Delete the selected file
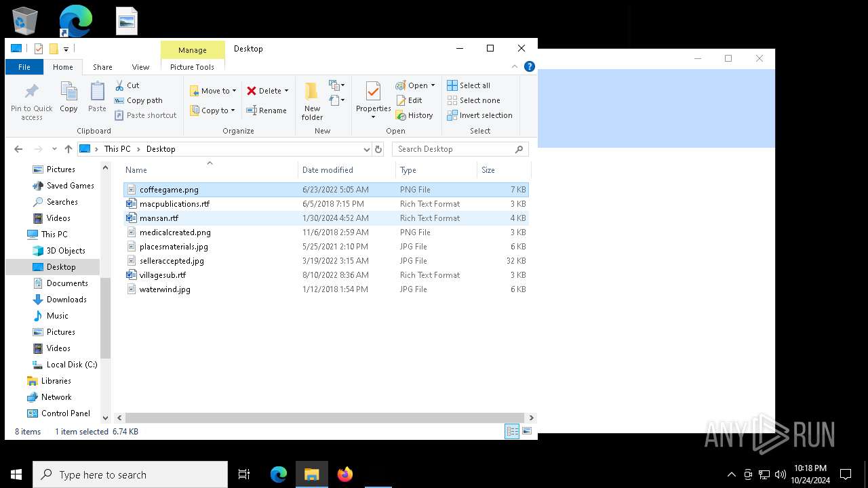This screenshot has height=488, width=868. pyautogui.click(x=263, y=91)
